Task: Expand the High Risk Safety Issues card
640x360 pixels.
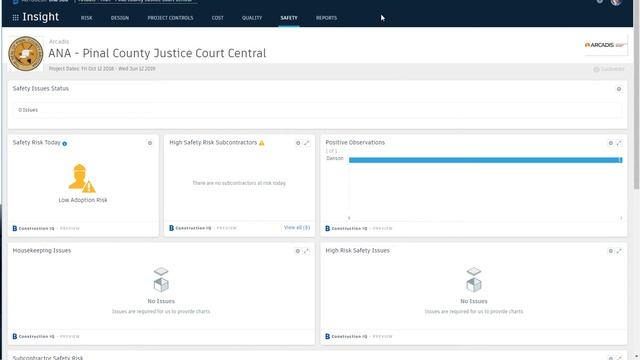Action: tap(619, 251)
